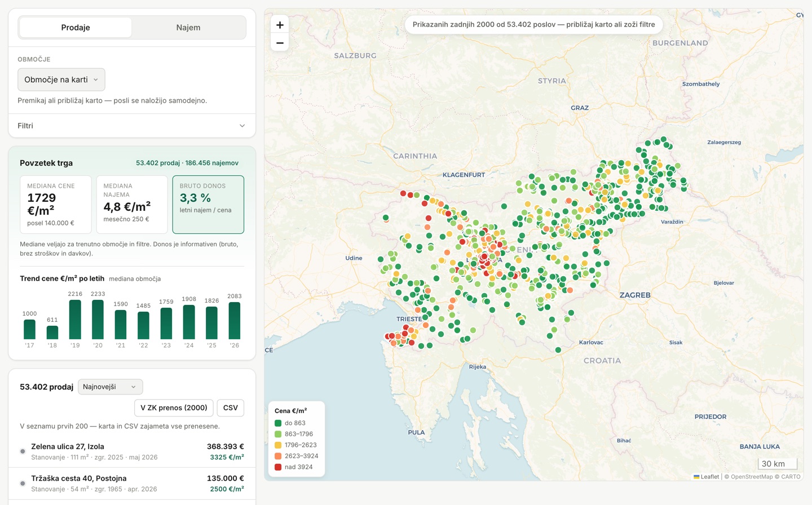The width and height of the screenshot is (812, 505).
Task: Click the 368.393 € price text
Action: click(226, 446)
